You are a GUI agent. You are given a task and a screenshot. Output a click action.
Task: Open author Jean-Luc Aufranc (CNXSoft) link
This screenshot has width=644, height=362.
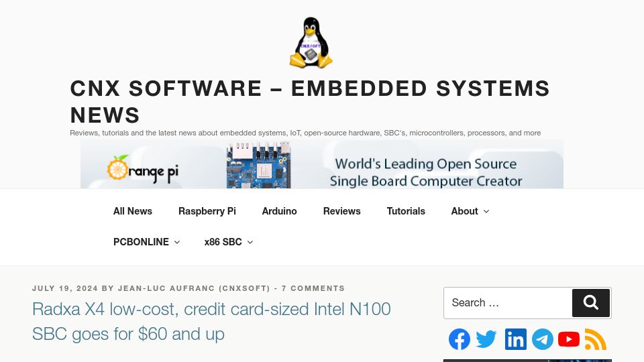point(194,288)
